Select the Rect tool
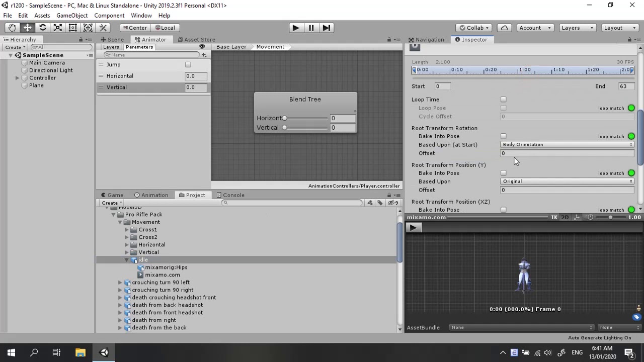This screenshot has width=644, height=362. [73, 28]
